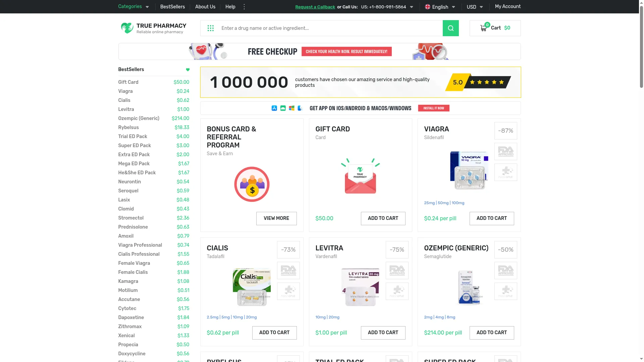
Task: Click the second badge under FDA on Viagra card
Action: point(505,172)
